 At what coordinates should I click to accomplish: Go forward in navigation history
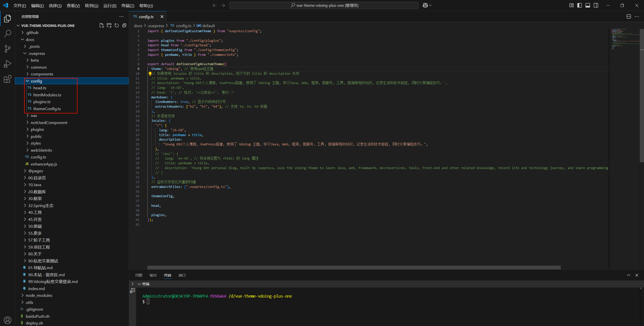pos(223,5)
